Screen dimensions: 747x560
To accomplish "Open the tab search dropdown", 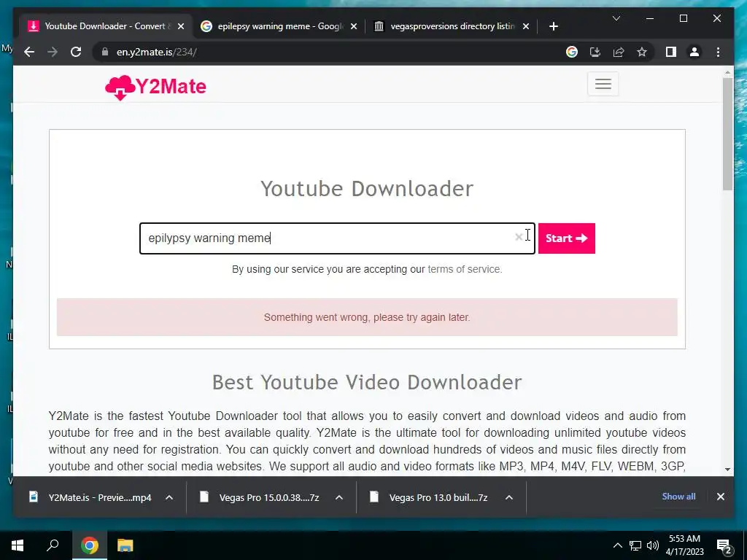I will pyautogui.click(x=616, y=18).
